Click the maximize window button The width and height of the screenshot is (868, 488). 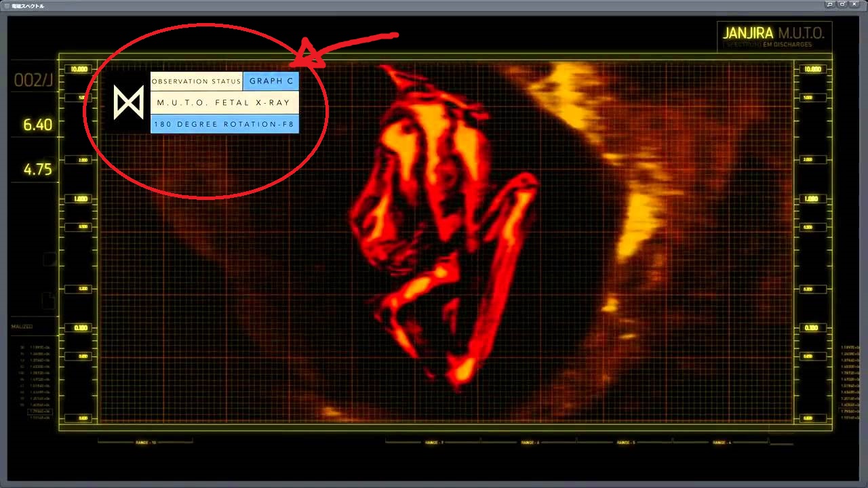pos(842,5)
